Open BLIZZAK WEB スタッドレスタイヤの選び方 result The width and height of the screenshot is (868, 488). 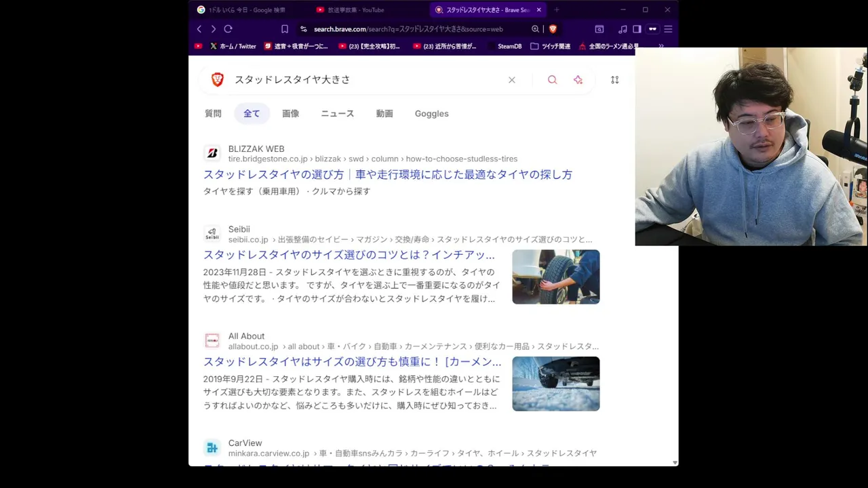click(388, 174)
